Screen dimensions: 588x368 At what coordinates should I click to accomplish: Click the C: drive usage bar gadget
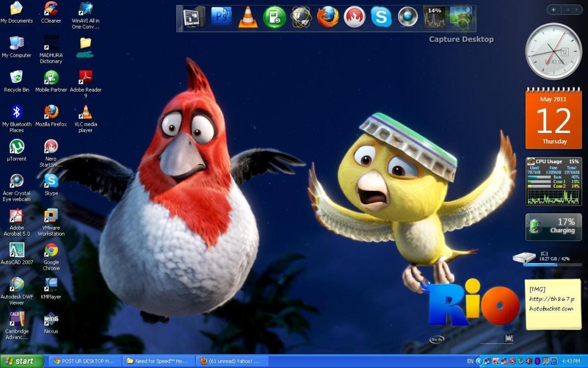coord(552,264)
